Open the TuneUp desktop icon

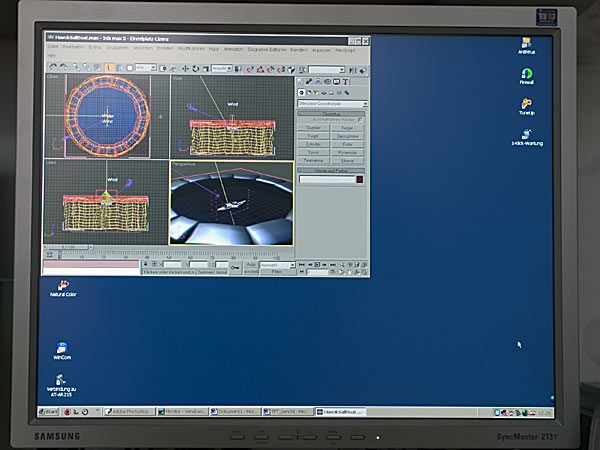click(x=527, y=107)
